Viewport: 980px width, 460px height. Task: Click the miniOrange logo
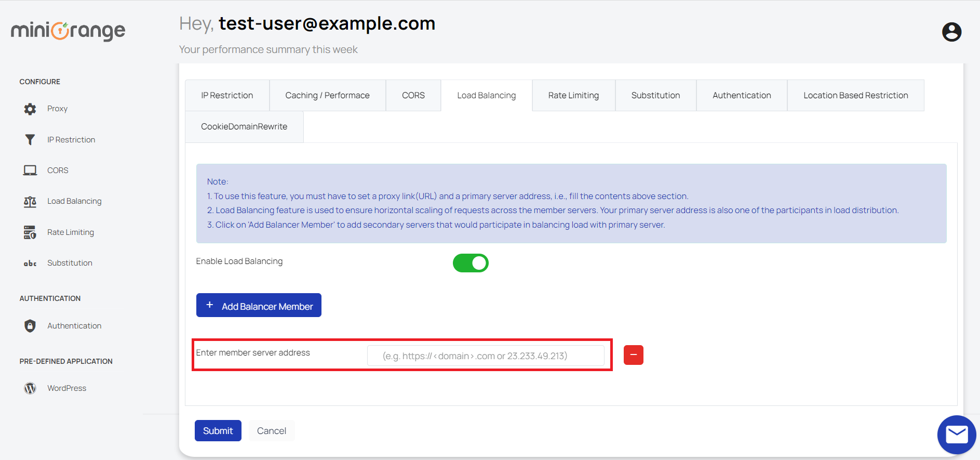coord(68,31)
